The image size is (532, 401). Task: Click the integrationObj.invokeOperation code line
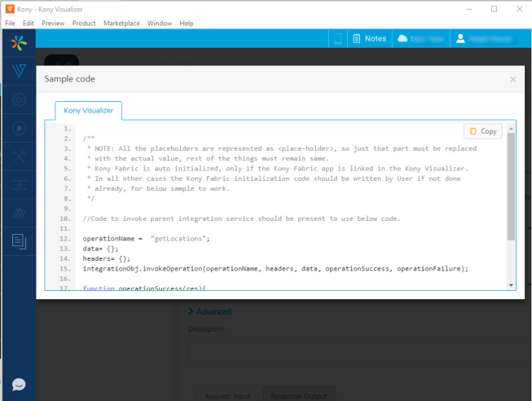pos(275,269)
